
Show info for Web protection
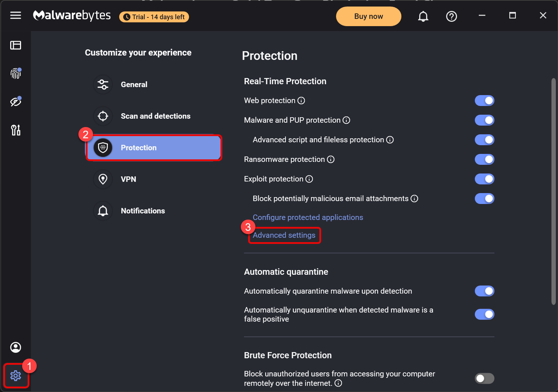point(301,101)
